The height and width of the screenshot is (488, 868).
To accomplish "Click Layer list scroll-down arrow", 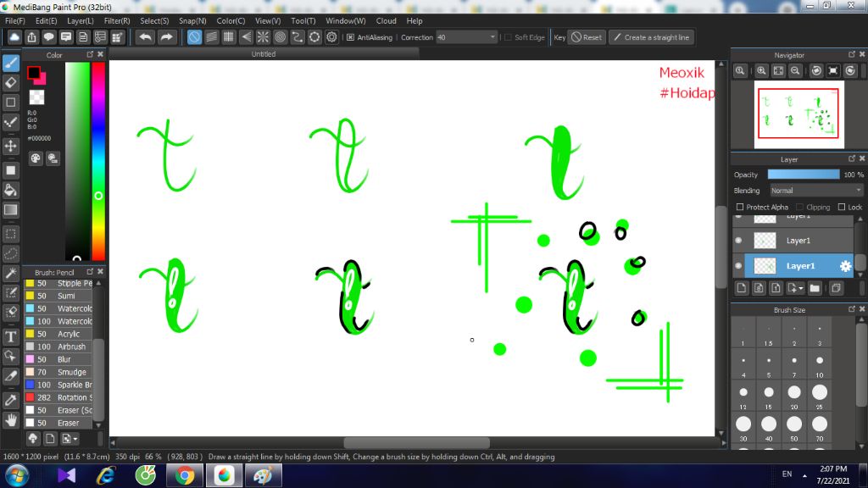I will point(860,274).
